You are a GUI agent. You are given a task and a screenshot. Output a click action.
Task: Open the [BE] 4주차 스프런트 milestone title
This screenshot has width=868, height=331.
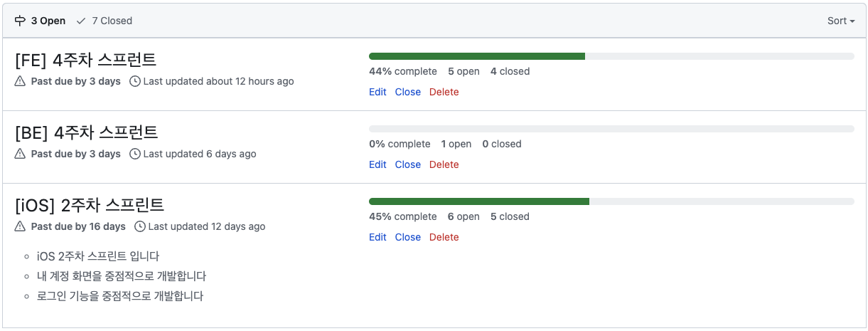[86, 132]
